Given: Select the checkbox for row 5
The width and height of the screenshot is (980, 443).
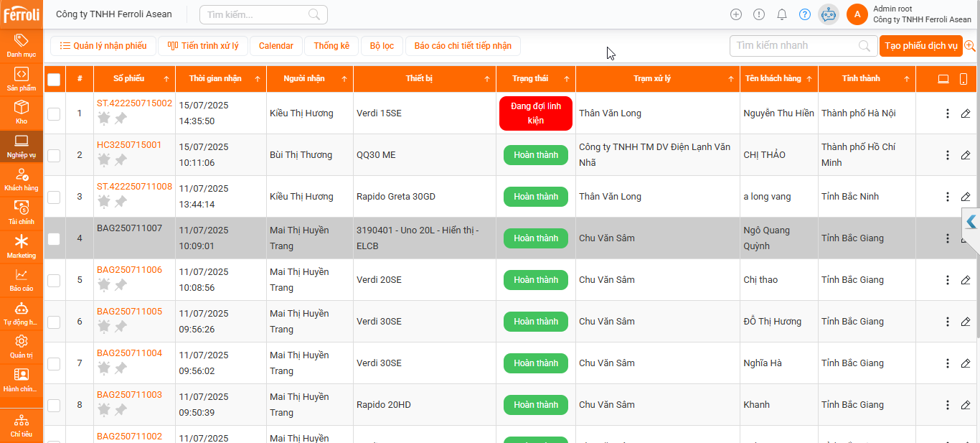Looking at the screenshot, I should tap(54, 280).
